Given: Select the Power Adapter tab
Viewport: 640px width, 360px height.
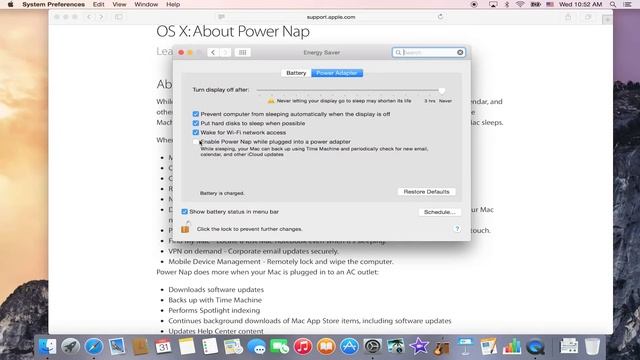Looking at the screenshot, I should point(337,73).
